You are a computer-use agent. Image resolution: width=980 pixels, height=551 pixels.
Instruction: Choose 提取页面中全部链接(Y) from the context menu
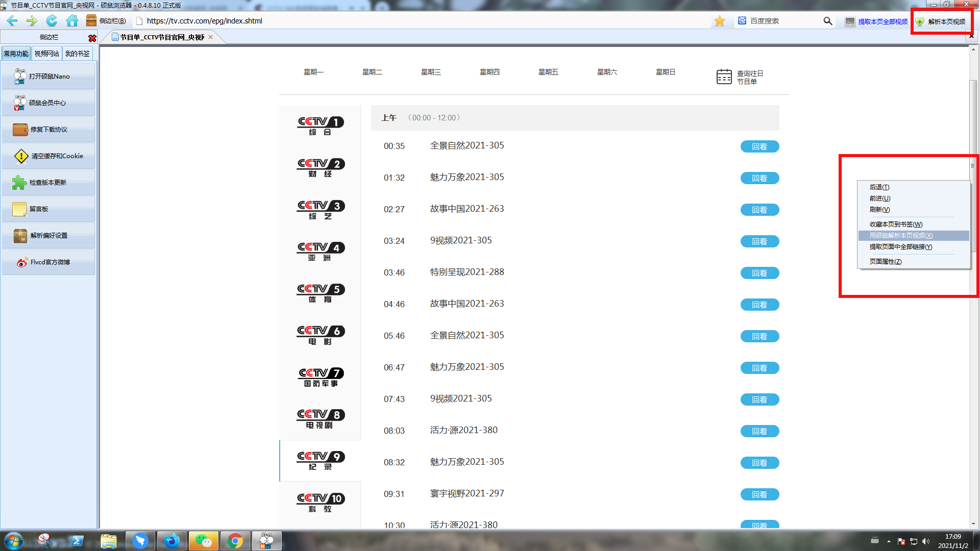tap(914, 247)
